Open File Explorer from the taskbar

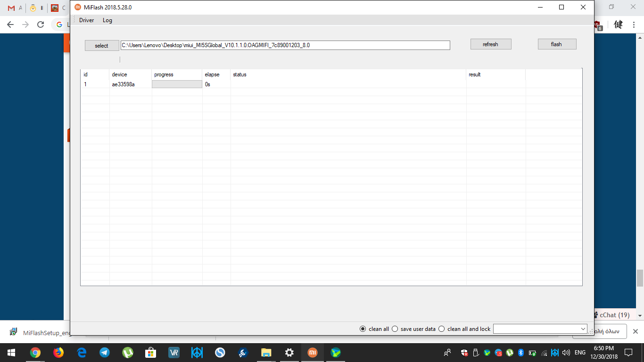click(266, 352)
